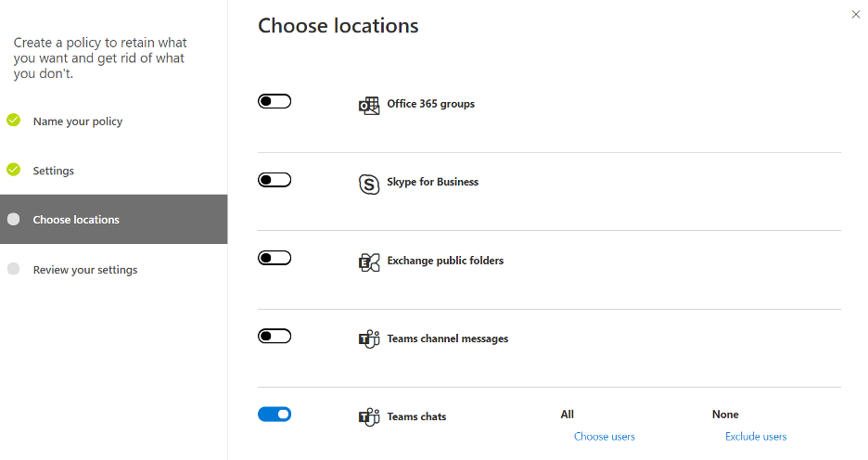Click the grey circle beside Review your settings
Viewport: 868px width, 460px height.
point(14,269)
